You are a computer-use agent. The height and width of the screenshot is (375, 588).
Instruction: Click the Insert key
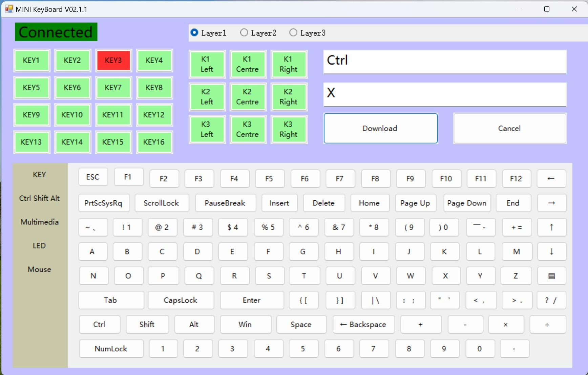279,203
